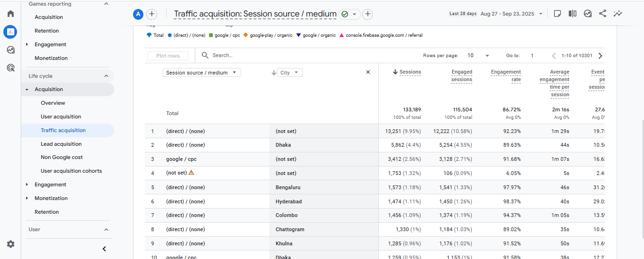Collapse the report navigation panel arrow
Image resolution: width=644 pixels, height=259 pixels.
[104, 249]
